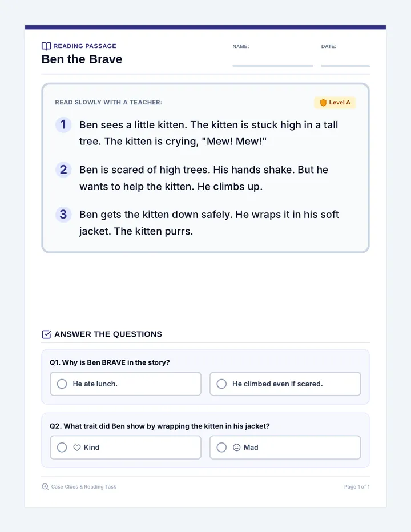This screenshot has height=532, width=411.
Task: Click the heart icon next to Kind
Action: [77, 448]
